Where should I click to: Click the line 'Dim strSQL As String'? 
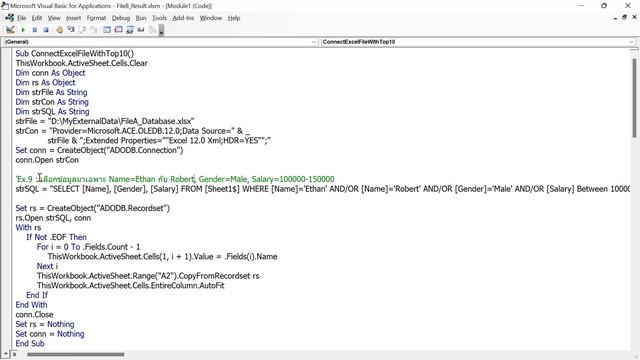52,112
